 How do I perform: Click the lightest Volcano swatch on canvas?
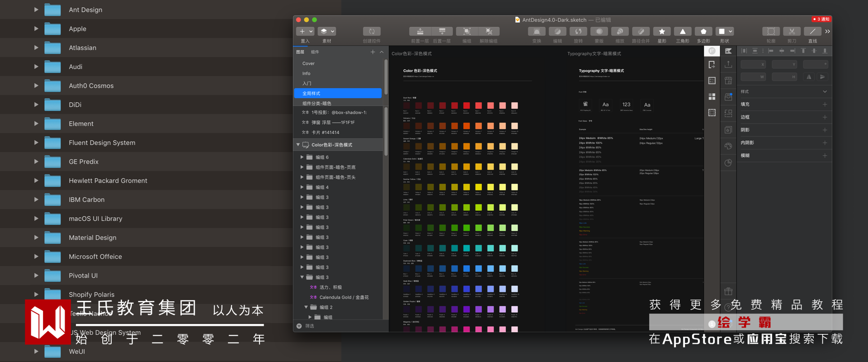point(514,126)
